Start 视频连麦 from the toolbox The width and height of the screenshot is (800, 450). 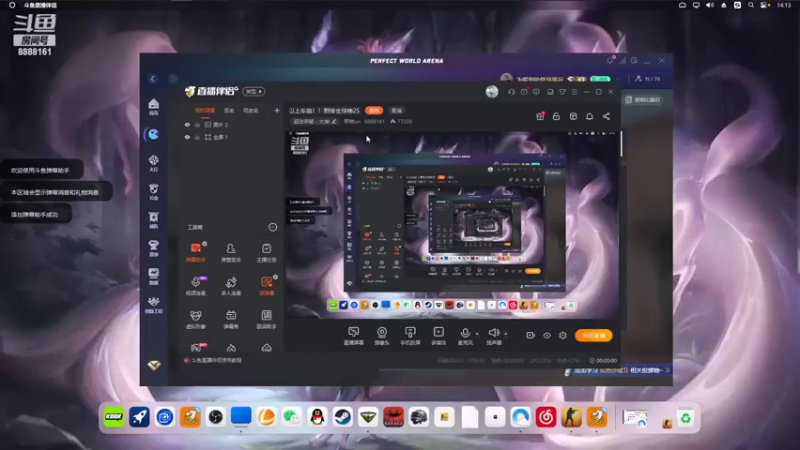click(x=195, y=286)
